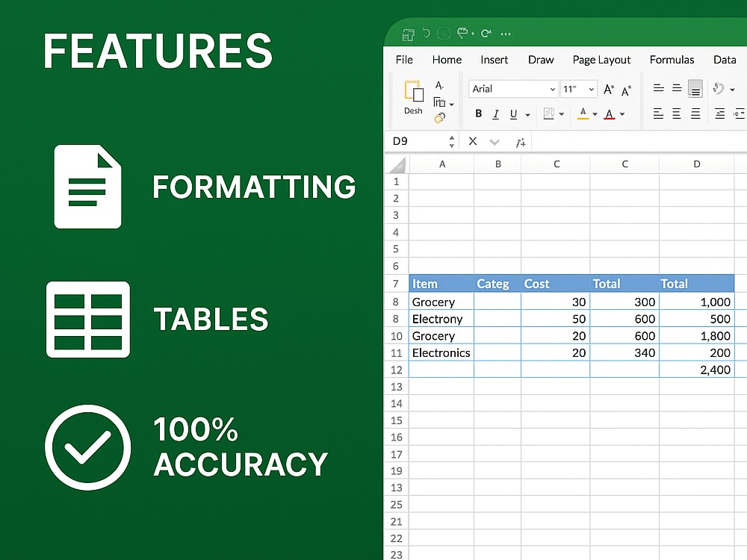The height and width of the screenshot is (560, 747).
Task: Click the cell containing 300
Action: tap(624, 302)
